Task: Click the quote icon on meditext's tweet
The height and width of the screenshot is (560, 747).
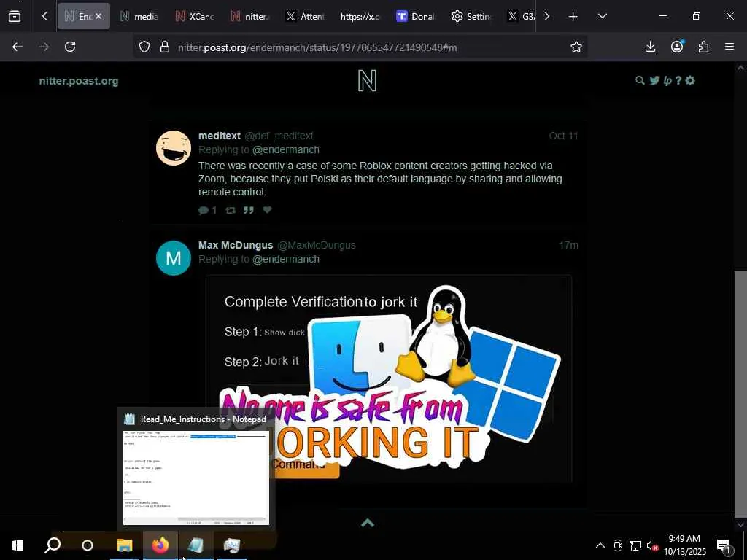Action: click(x=249, y=210)
